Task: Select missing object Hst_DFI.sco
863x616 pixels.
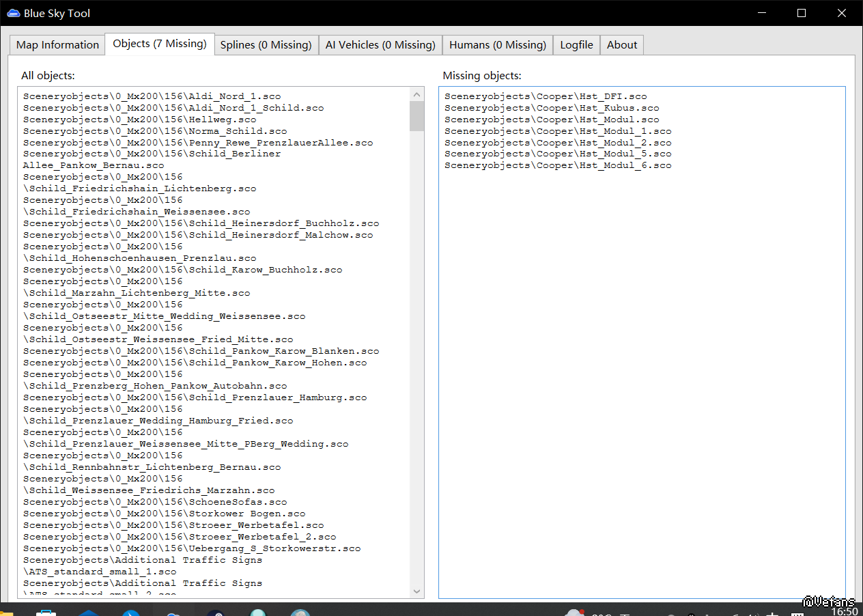Action: click(545, 96)
